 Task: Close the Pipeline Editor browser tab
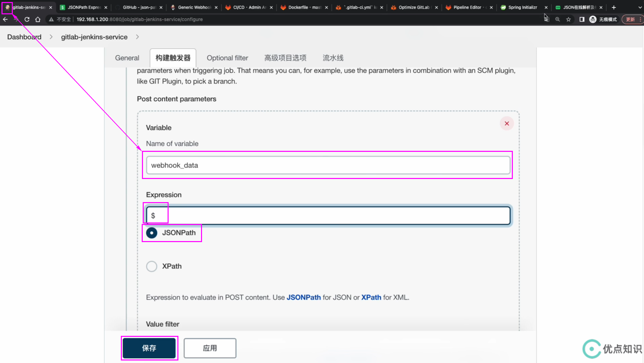pos(491,7)
